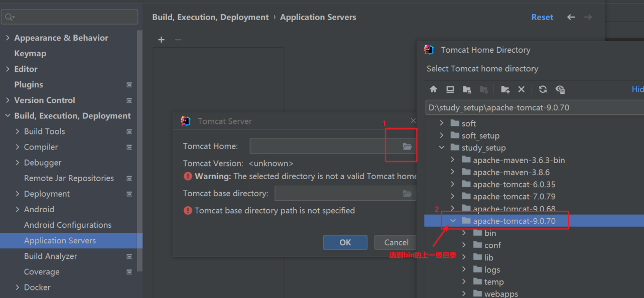Focus the settings search box
Viewport: 644px width, 298px height.
point(70,17)
